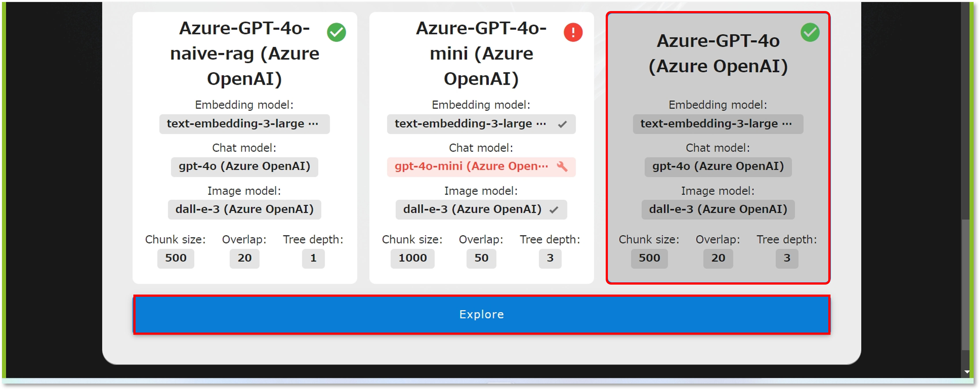980x390 pixels.
Task: Select the Azure-GPT-4o-naive-rag title
Action: [244, 53]
